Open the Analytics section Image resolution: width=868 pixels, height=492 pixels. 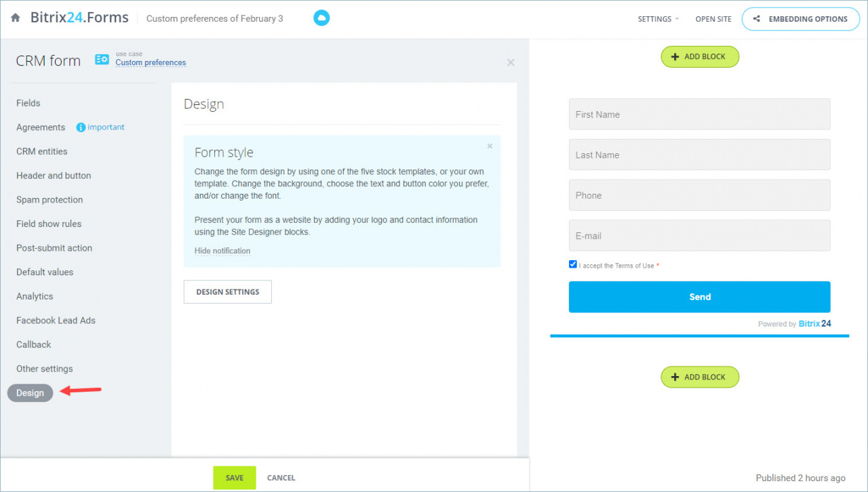coord(35,296)
